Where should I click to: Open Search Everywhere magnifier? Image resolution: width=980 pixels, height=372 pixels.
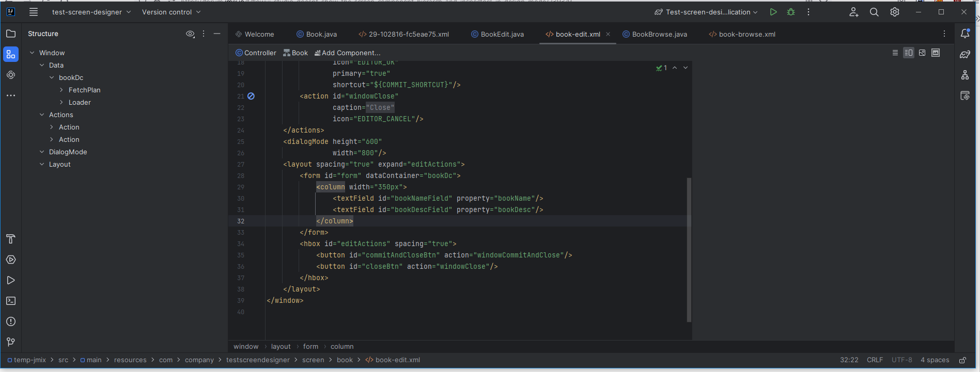(874, 12)
